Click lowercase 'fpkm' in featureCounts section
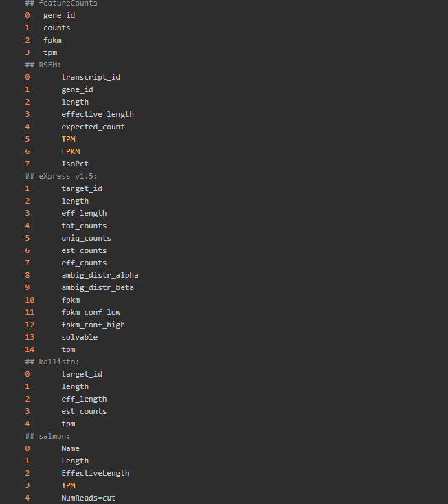The image size is (448, 504). point(52,40)
